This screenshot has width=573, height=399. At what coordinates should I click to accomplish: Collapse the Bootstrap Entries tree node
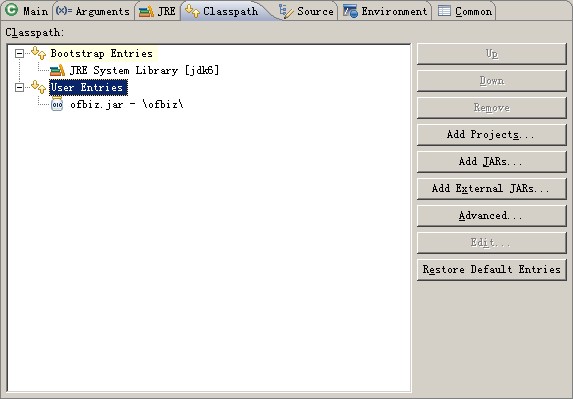[19, 53]
